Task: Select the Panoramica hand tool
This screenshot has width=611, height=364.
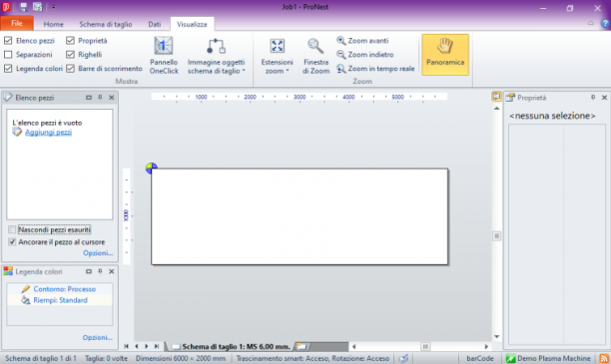Action: coord(445,55)
